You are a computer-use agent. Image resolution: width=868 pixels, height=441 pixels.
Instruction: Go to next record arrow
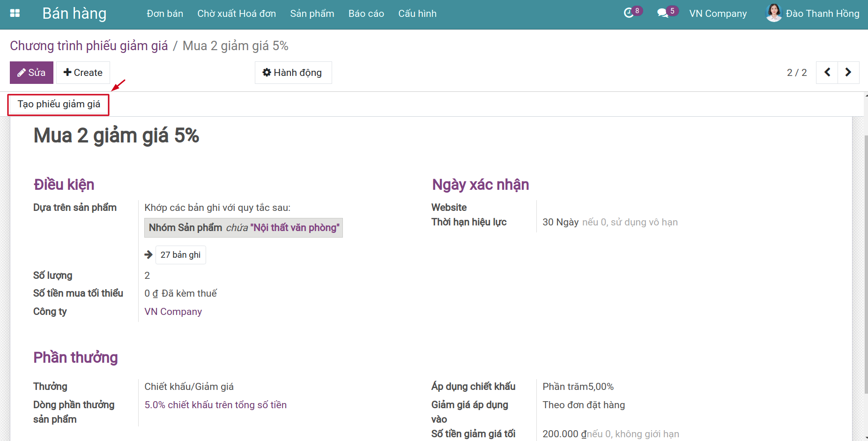pos(848,73)
